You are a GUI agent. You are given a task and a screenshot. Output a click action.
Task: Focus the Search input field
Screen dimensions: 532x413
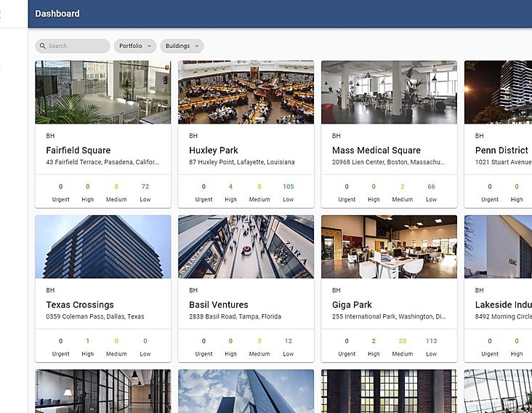(73, 46)
